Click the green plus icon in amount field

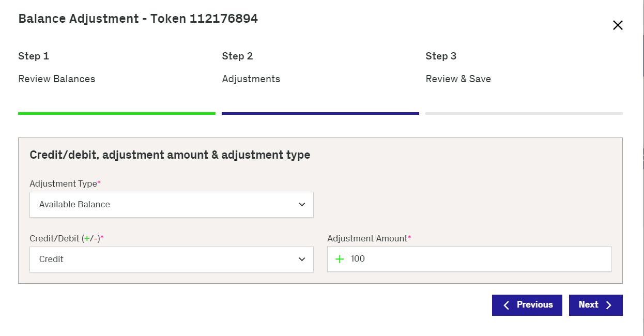coord(340,259)
